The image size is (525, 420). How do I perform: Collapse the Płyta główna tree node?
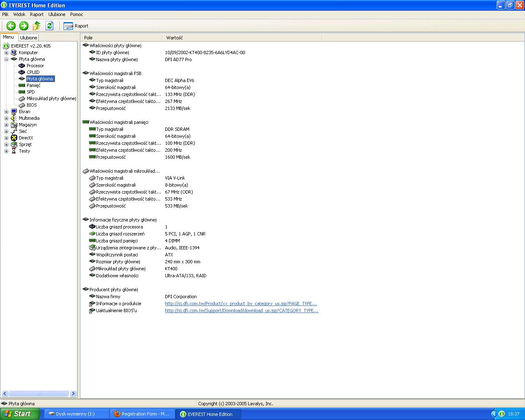[6, 59]
